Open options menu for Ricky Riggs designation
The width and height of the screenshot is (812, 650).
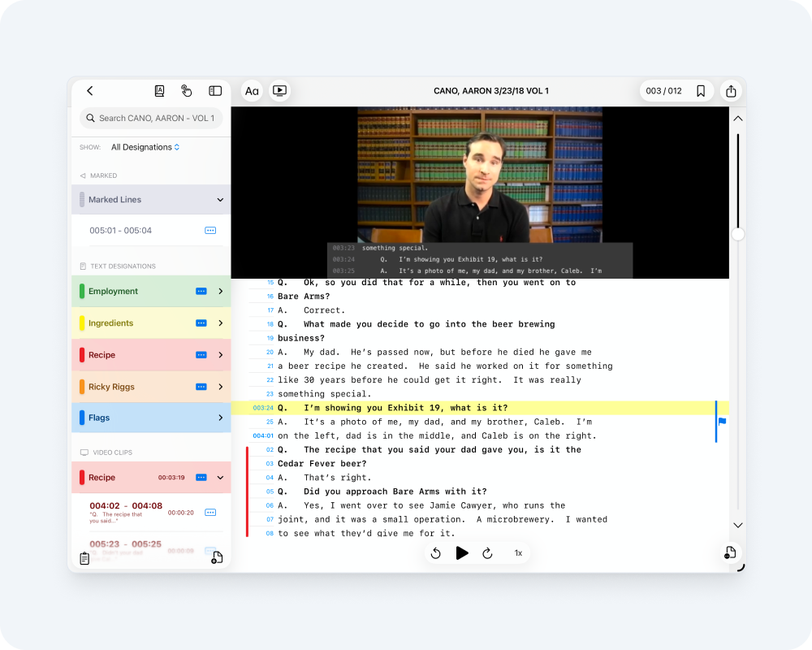pos(201,387)
